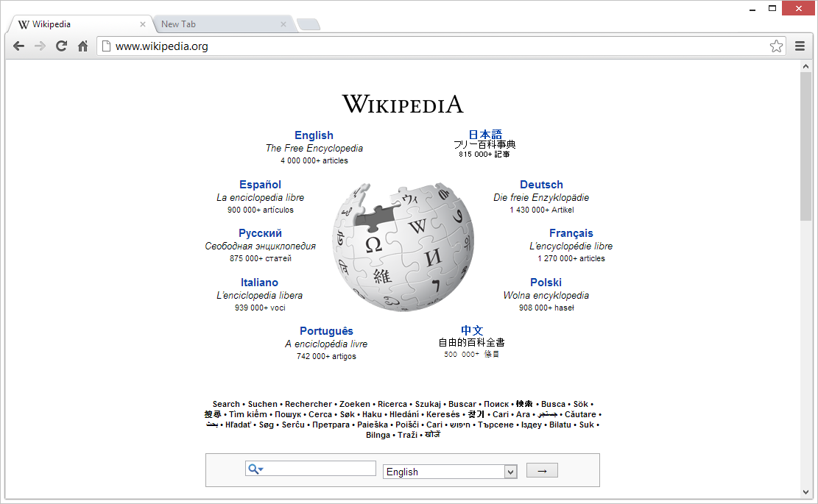818x504 pixels.
Task: Open the 中文 Wikipedia link
Action: (472, 330)
